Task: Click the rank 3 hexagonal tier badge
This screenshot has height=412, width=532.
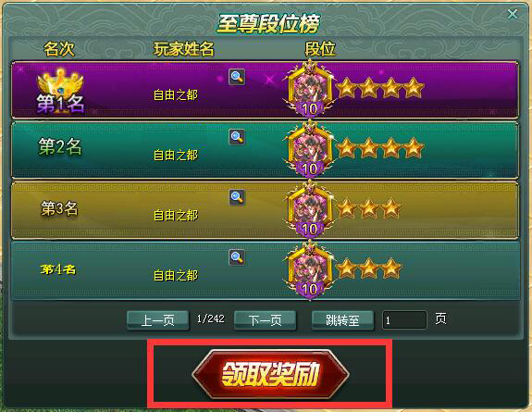Action: pos(309,209)
